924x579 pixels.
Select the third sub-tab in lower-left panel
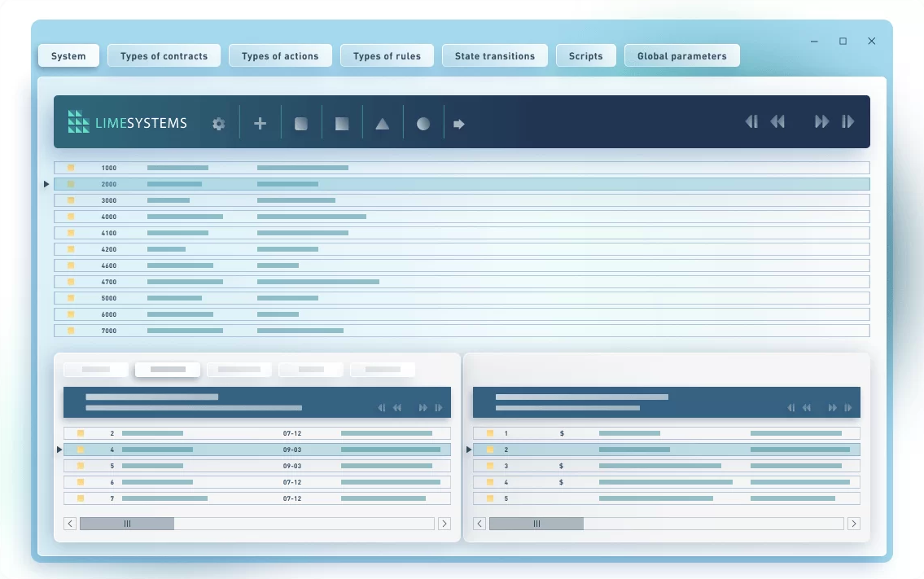[239, 370]
